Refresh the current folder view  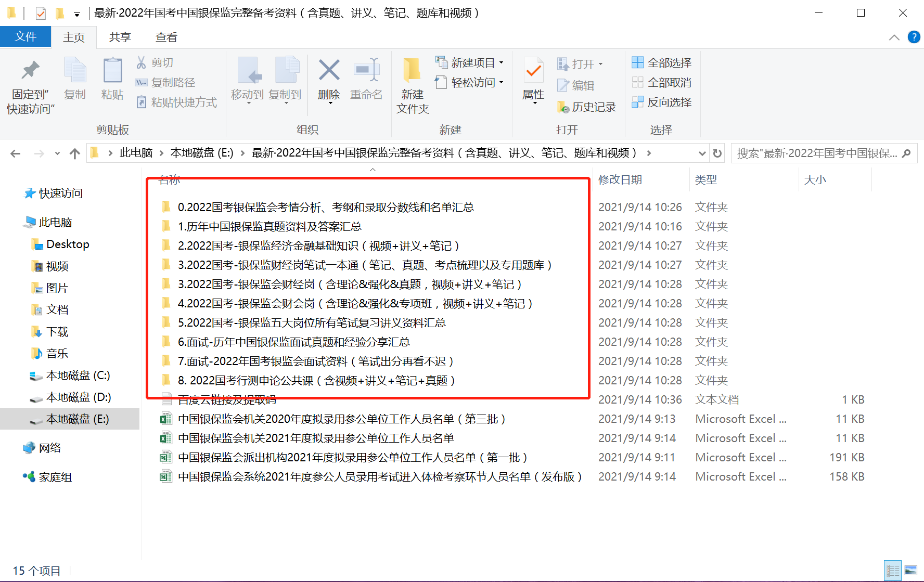tap(717, 153)
